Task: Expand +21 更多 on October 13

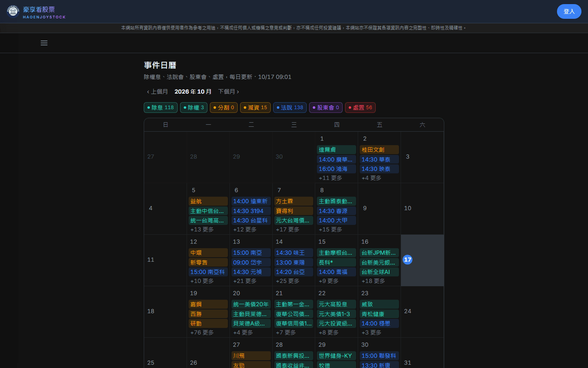Action: 245,281
